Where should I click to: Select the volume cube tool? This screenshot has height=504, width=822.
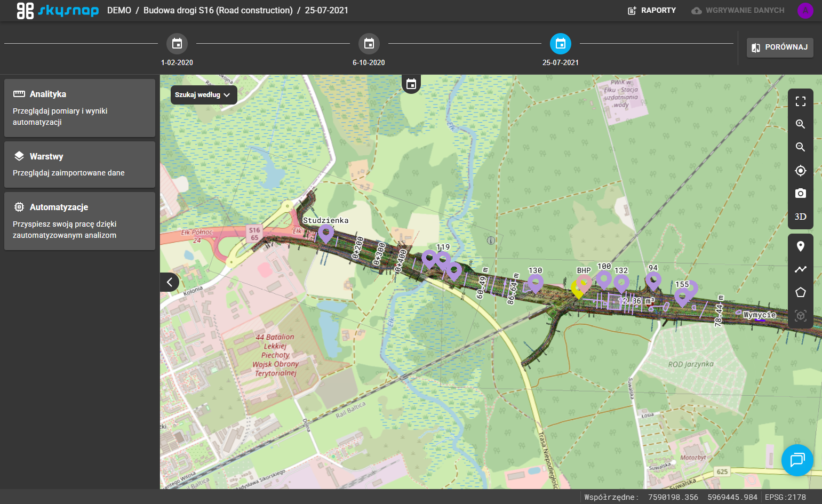[x=800, y=316]
